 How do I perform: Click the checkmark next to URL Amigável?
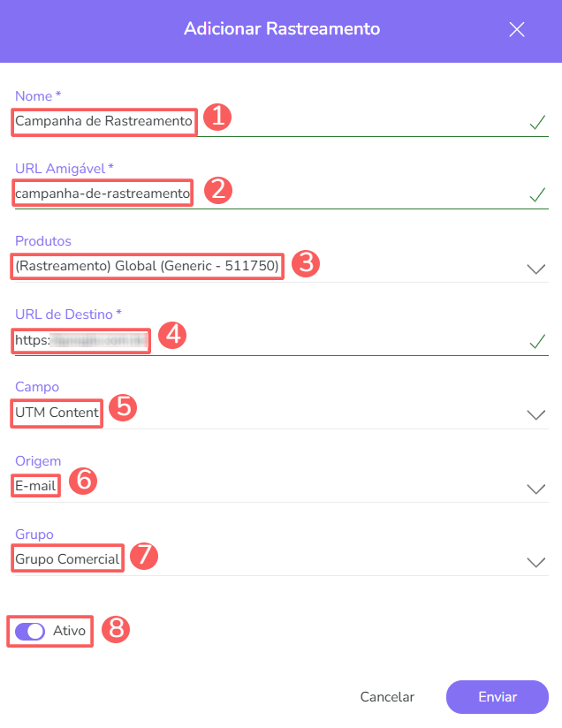(x=536, y=195)
